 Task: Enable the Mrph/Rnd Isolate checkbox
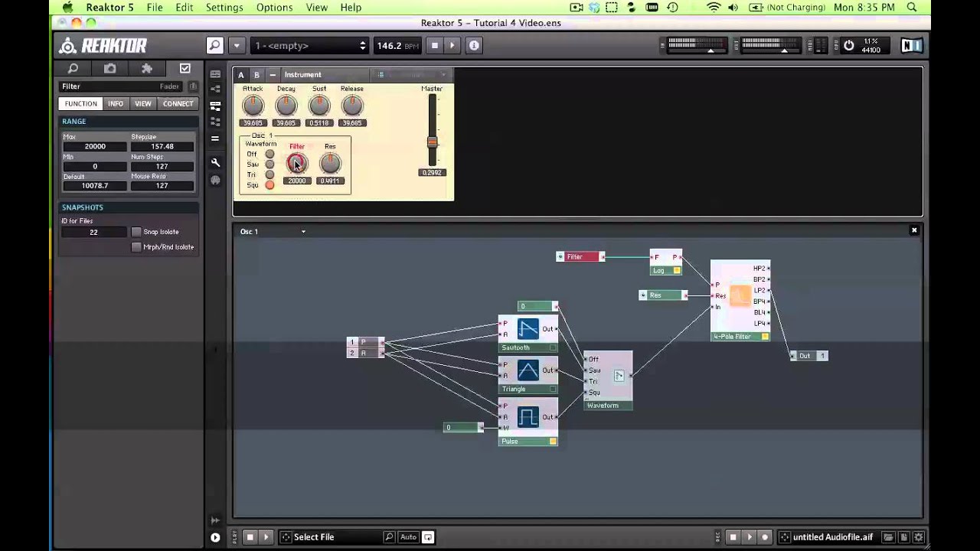(136, 247)
